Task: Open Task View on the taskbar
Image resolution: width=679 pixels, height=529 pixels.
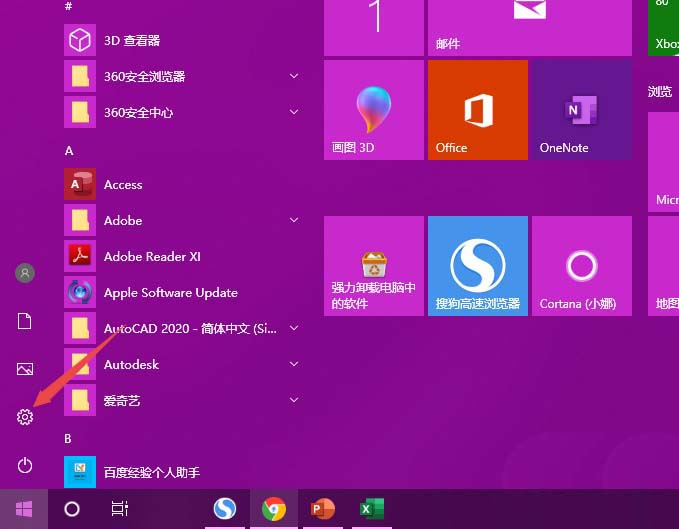Action: click(120, 509)
